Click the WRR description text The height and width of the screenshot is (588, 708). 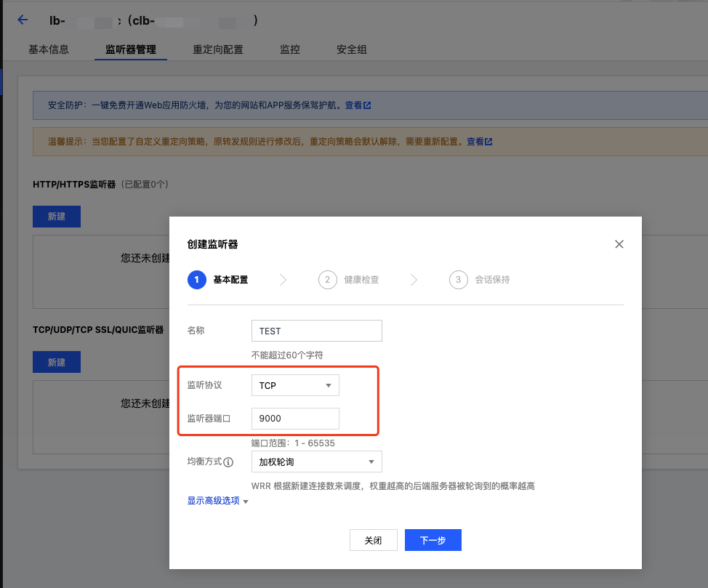coord(393,486)
